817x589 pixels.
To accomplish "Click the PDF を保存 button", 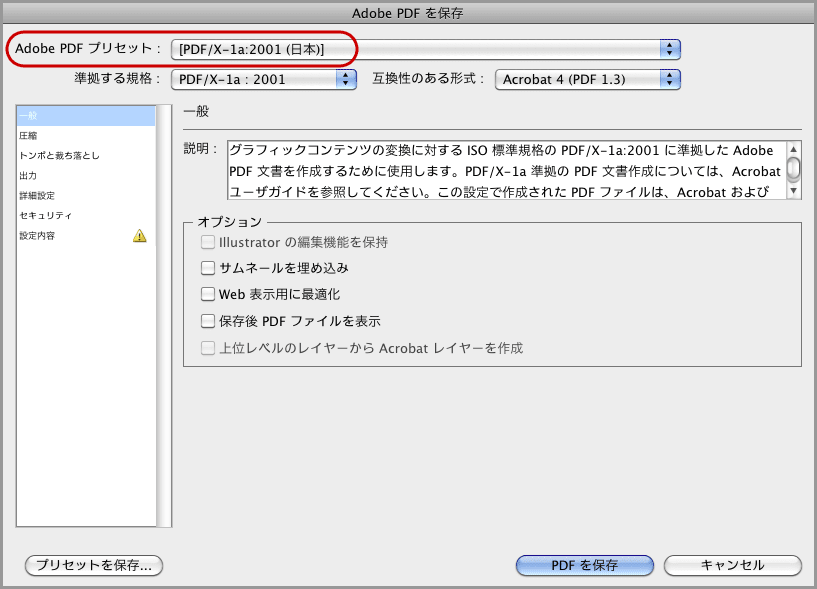I will pos(584,564).
